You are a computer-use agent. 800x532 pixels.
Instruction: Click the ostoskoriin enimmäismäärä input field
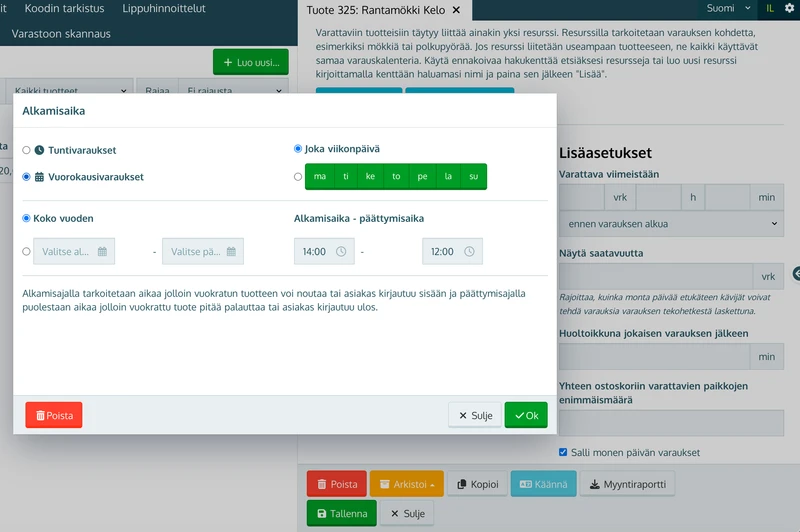pyautogui.click(x=671, y=423)
